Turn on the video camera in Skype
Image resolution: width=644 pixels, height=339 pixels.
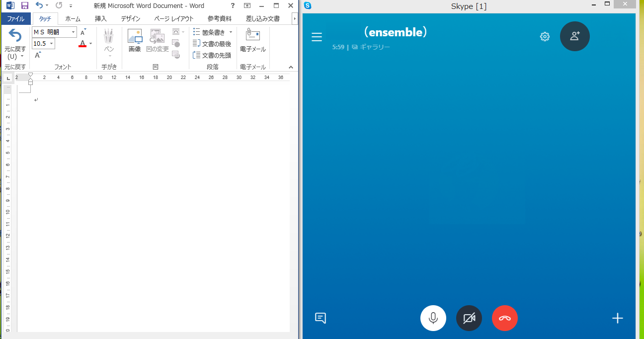(469, 318)
